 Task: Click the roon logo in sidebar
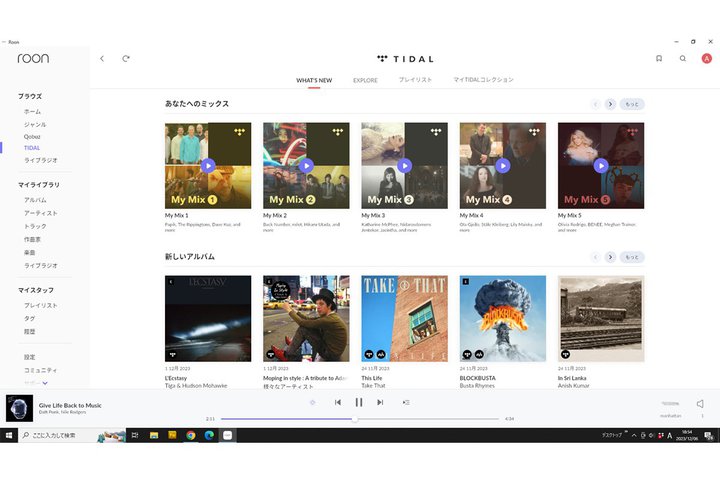33,58
